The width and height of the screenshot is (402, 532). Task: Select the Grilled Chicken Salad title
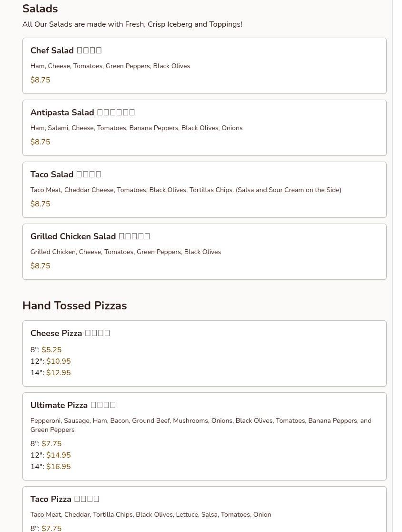(73, 236)
